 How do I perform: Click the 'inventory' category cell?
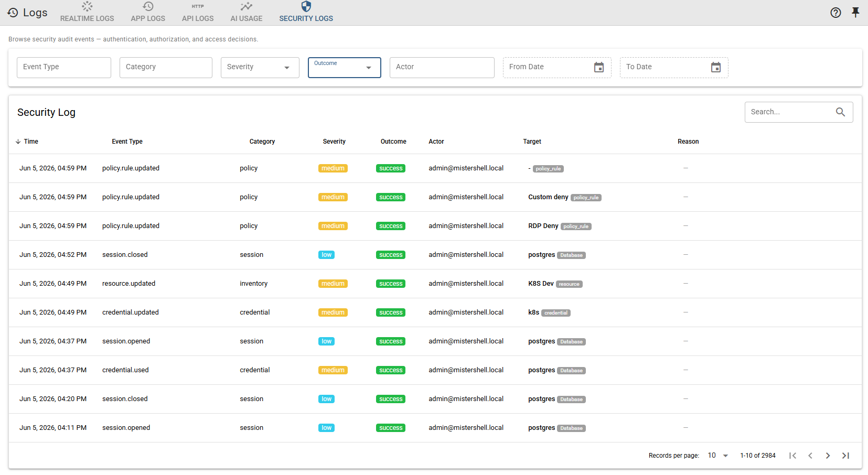click(254, 284)
